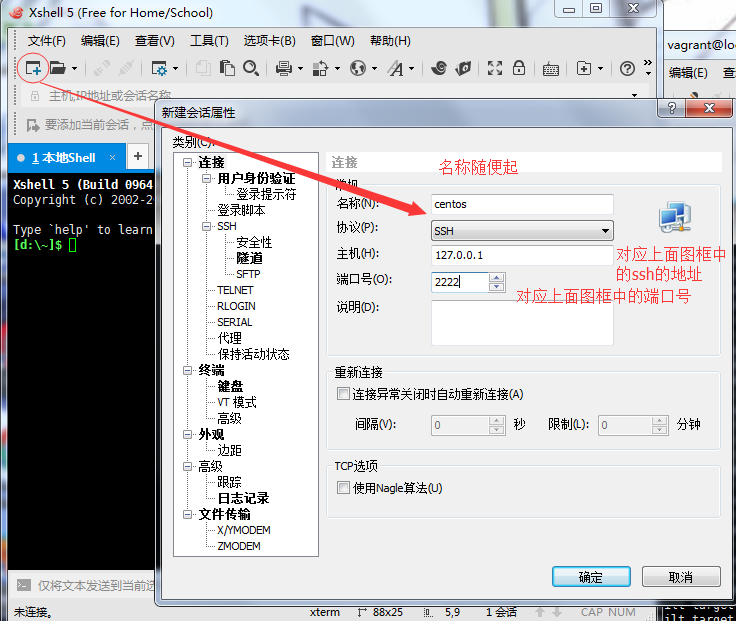
Task: Increase port number with up spinner
Action: point(496,278)
